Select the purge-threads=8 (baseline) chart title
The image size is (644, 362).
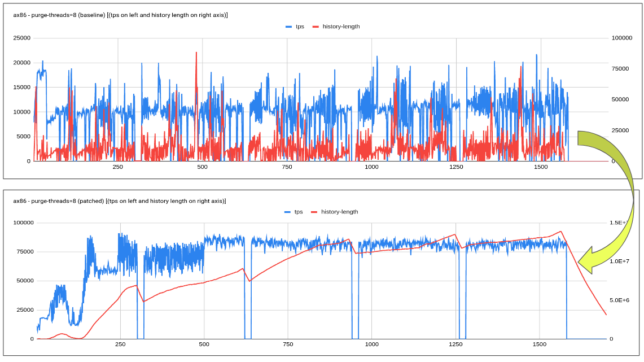[x=120, y=15]
